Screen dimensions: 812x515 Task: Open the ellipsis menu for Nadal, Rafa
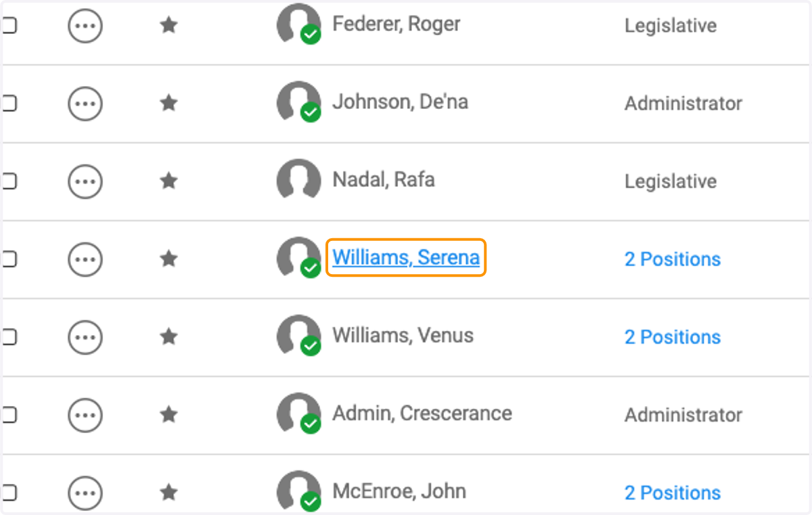click(85, 181)
